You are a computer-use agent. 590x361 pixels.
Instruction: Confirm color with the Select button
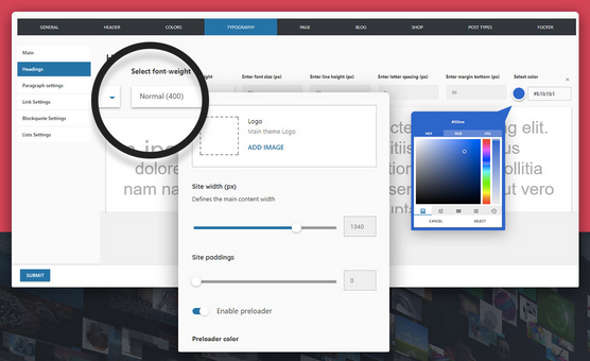(x=479, y=221)
